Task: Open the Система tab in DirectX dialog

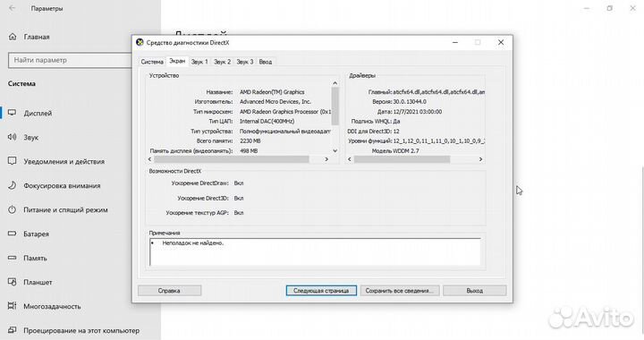Action: pyautogui.click(x=152, y=62)
